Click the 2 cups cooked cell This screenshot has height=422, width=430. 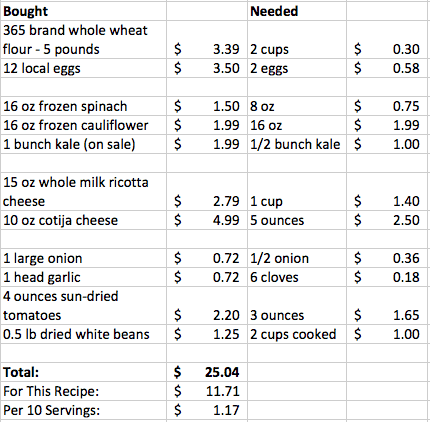[x=297, y=334]
